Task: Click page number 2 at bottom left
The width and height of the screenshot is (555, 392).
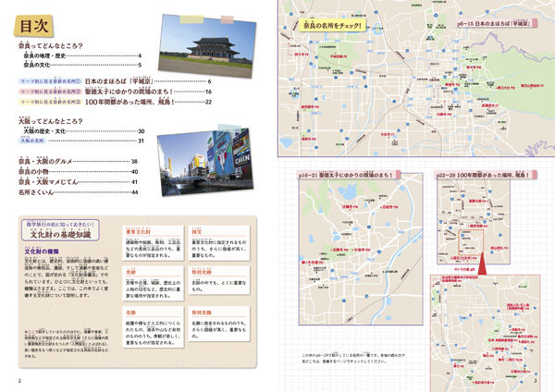Action: click(x=19, y=381)
